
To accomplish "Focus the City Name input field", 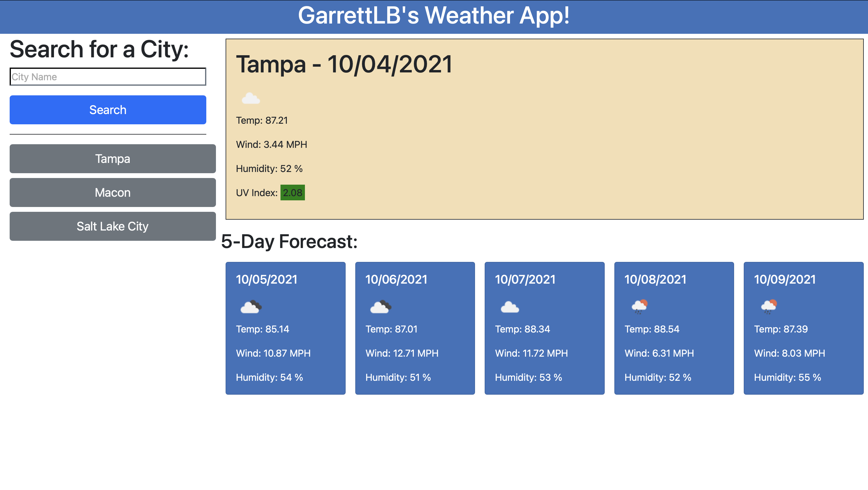I will (x=108, y=77).
